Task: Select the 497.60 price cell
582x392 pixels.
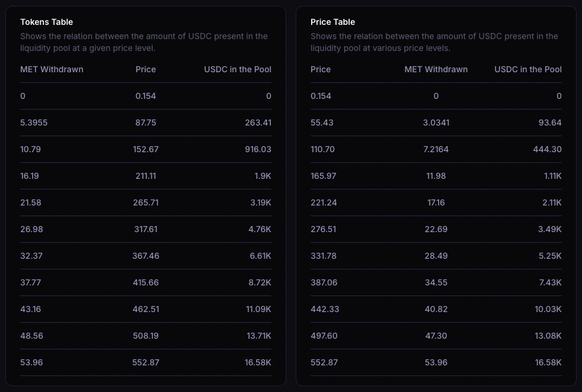Action: (x=324, y=336)
